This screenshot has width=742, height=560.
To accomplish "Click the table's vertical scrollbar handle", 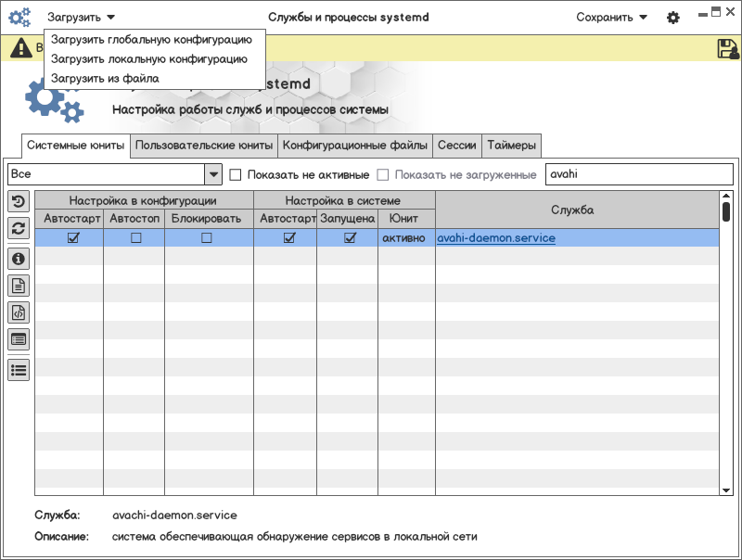I will click(726, 211).
